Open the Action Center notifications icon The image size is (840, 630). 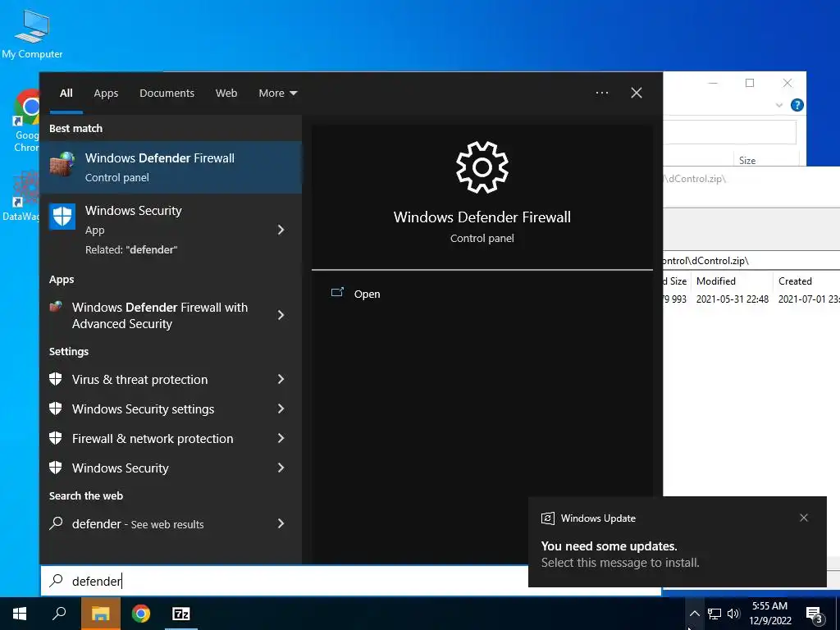pyautogui.click(x=815, y=615)
